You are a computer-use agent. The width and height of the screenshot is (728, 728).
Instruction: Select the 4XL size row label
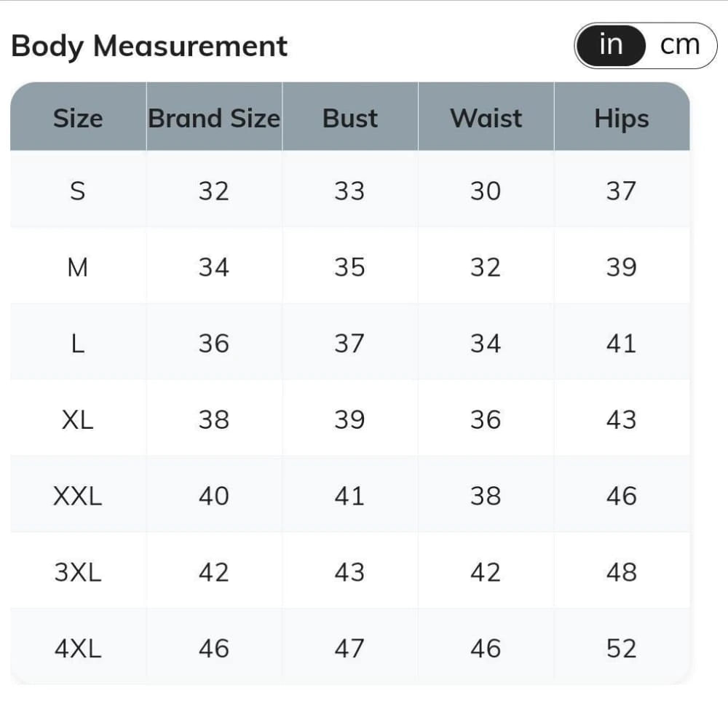(x=78, y=648)
